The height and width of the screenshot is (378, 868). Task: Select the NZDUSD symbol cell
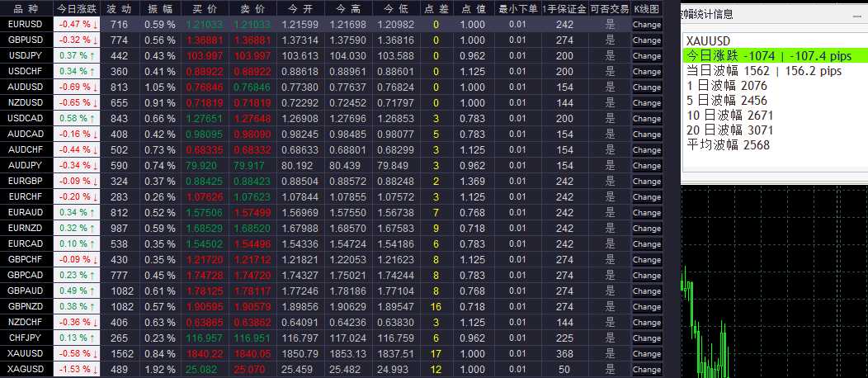tap(26, 103)
